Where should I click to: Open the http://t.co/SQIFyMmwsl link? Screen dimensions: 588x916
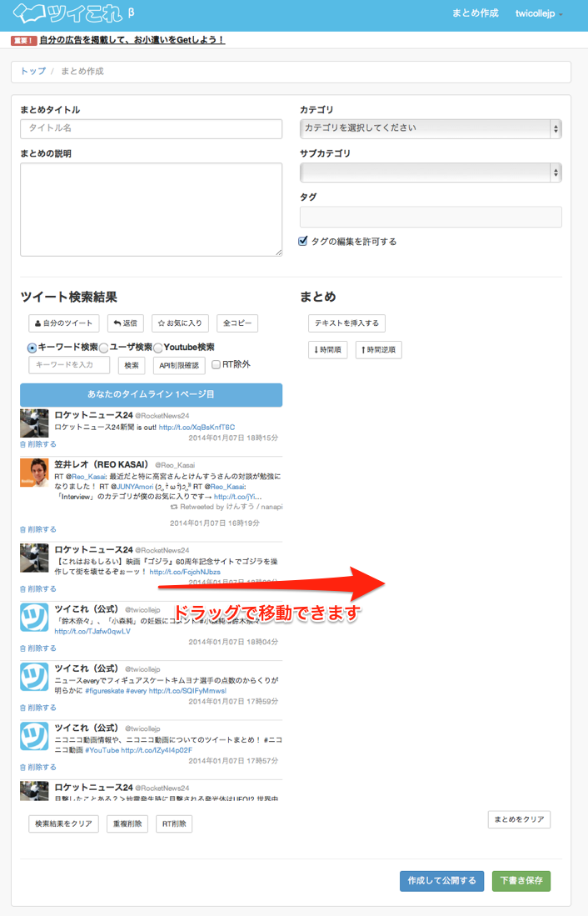click(187, 691)
